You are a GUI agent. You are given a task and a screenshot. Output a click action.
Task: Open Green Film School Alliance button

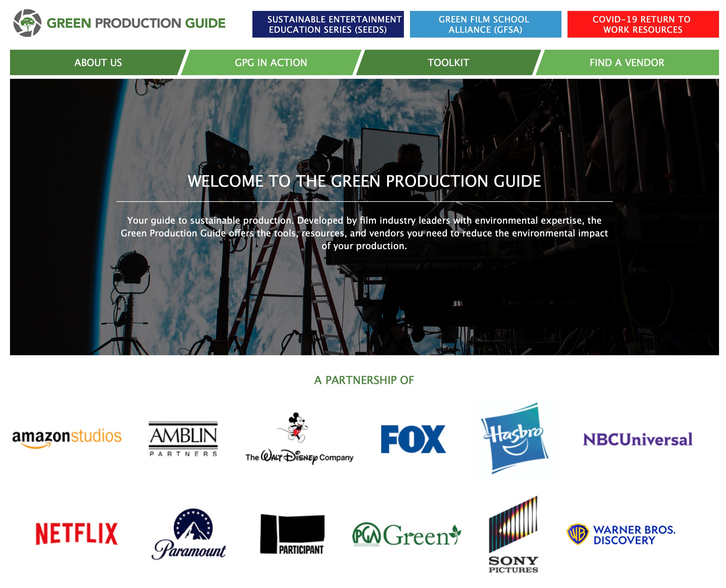485,24
